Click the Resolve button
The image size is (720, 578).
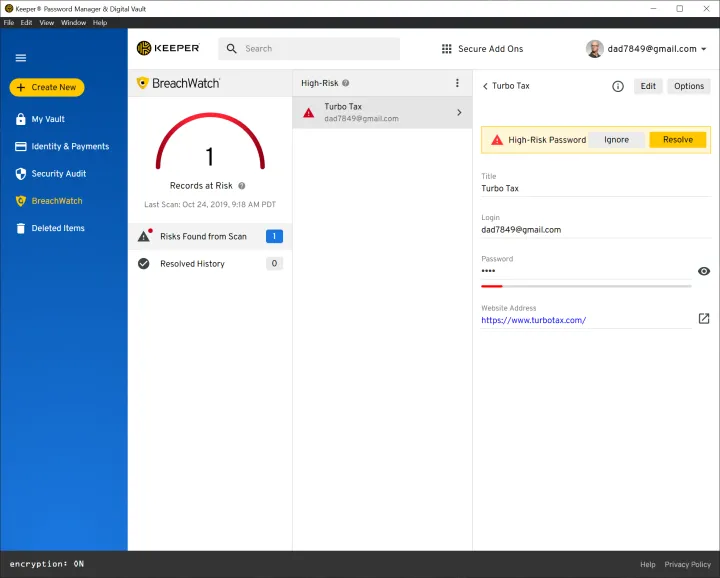click(677, 140)
